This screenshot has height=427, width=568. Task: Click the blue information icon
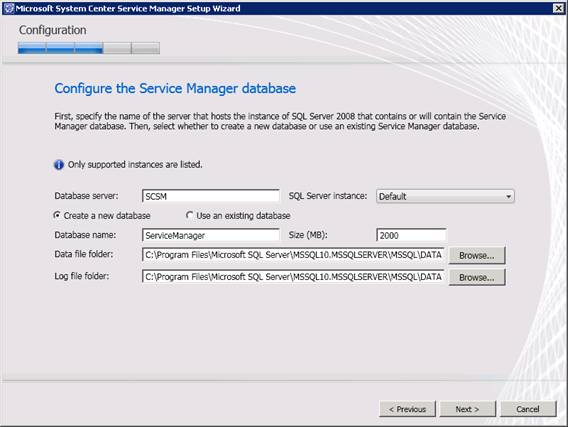[59, 165]
